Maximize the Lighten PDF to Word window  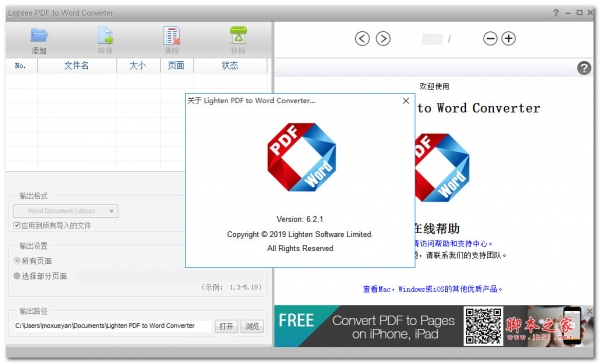(x=579, y=13)
